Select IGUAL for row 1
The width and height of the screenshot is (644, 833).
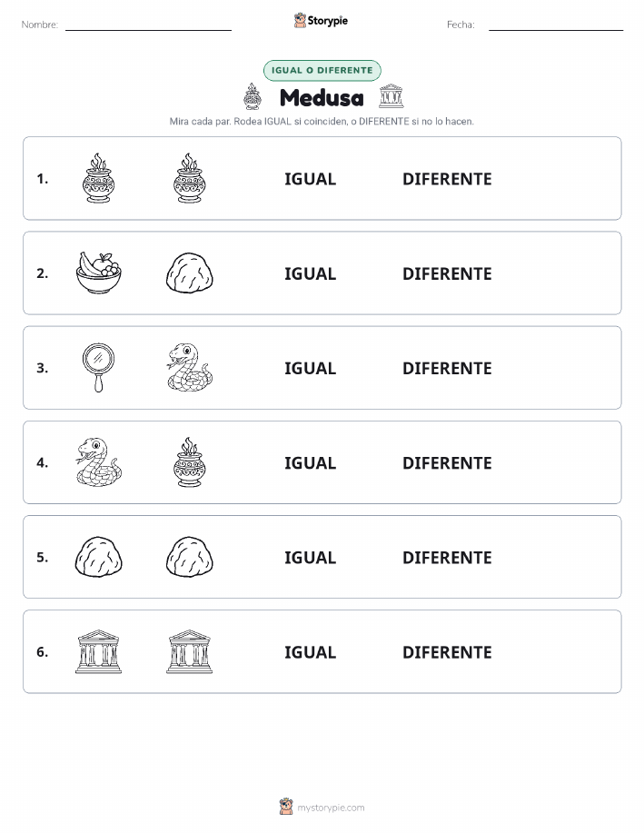click(x=311, y=179)
